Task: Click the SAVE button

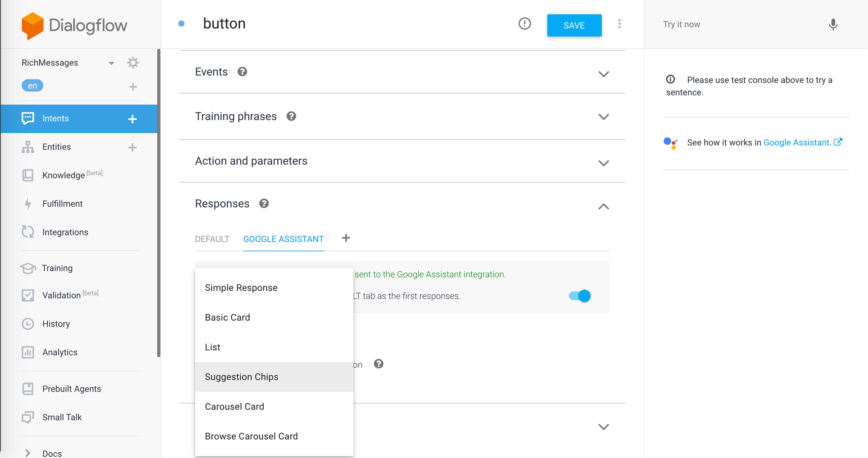Action: 574,26
